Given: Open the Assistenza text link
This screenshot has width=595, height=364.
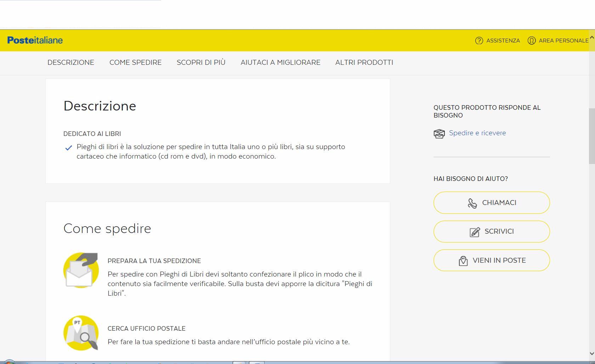Looking at the screenshot, I should 503,41.
